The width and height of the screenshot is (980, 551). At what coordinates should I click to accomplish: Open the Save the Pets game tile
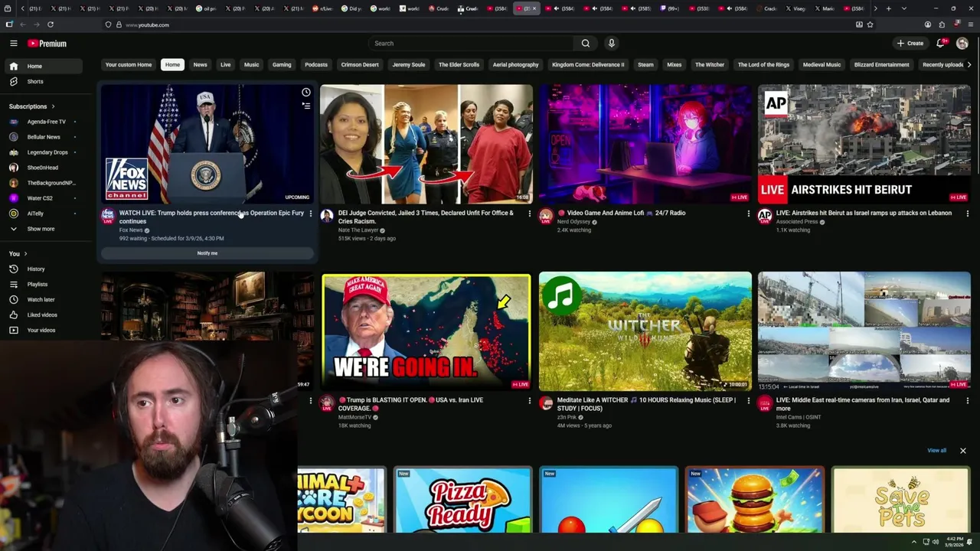click(x=900, y=500)
